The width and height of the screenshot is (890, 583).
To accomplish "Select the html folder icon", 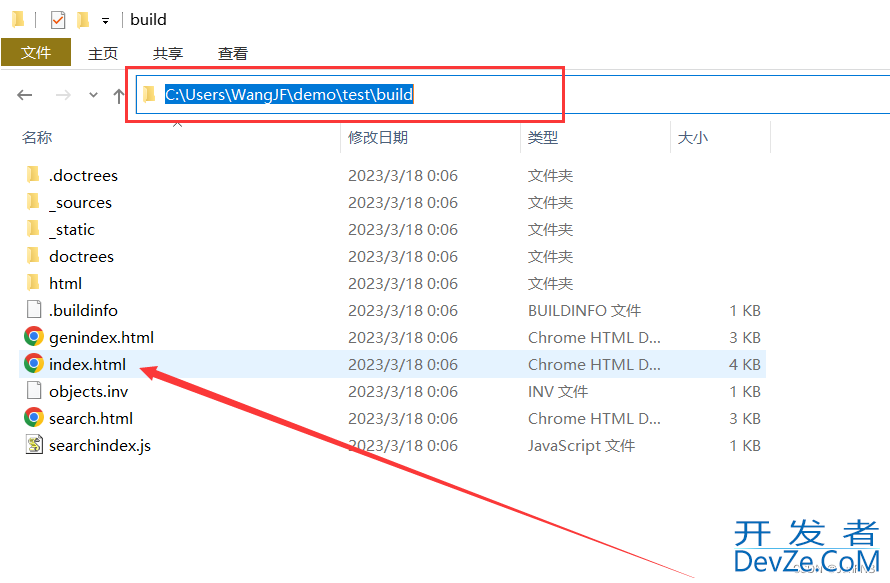I will point(33,282).
